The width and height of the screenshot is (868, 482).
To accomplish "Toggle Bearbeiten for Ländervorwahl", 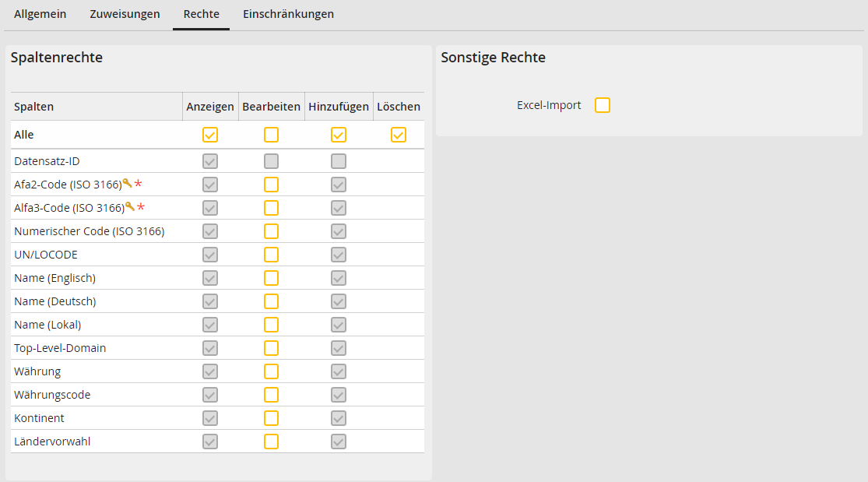I will 271,441.
